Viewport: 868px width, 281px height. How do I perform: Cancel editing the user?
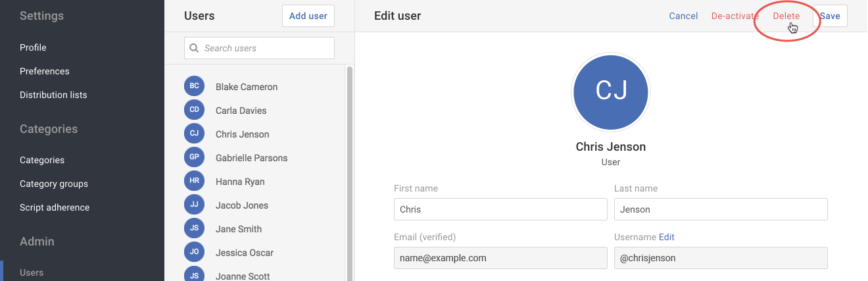(683, 16)
